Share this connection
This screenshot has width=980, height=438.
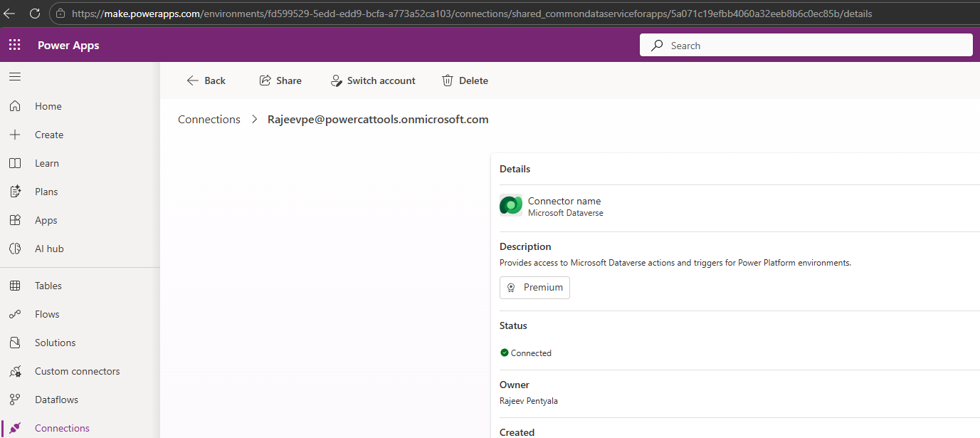pos(280,80)
